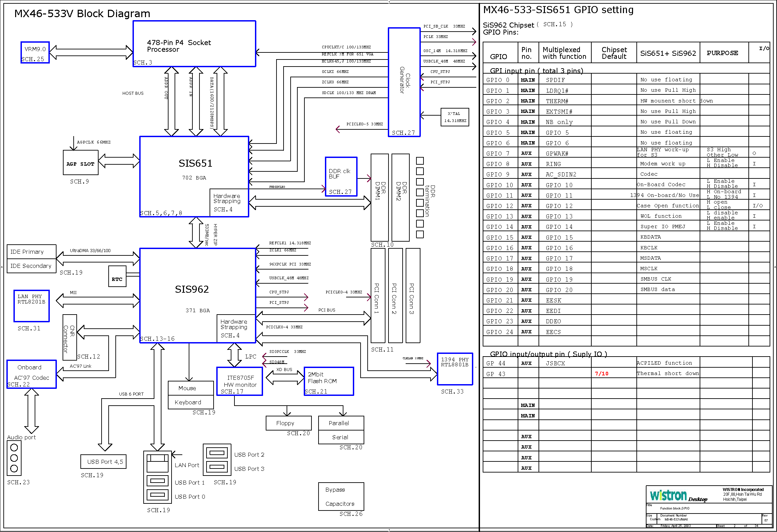Image resolution: width=777 pixels, height=532 pixels.
Task: Click the Hardware Strapping box inside SIS651
Action: click(229, 203)
